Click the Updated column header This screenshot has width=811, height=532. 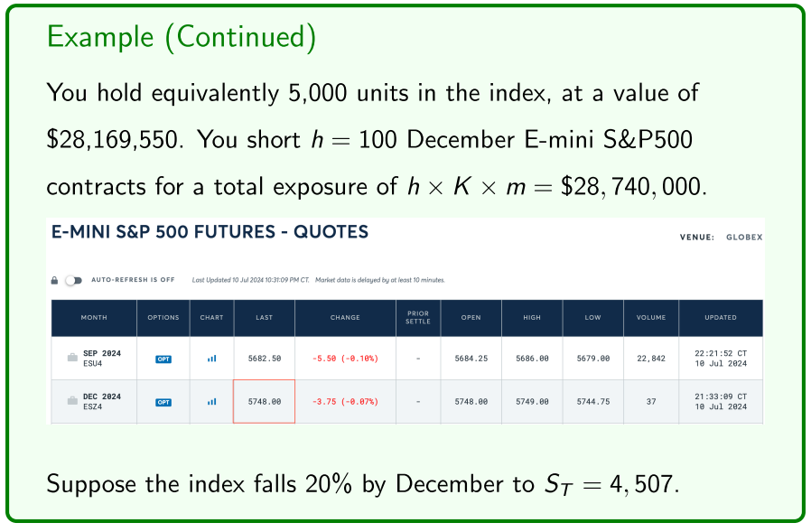click(721, 318)
